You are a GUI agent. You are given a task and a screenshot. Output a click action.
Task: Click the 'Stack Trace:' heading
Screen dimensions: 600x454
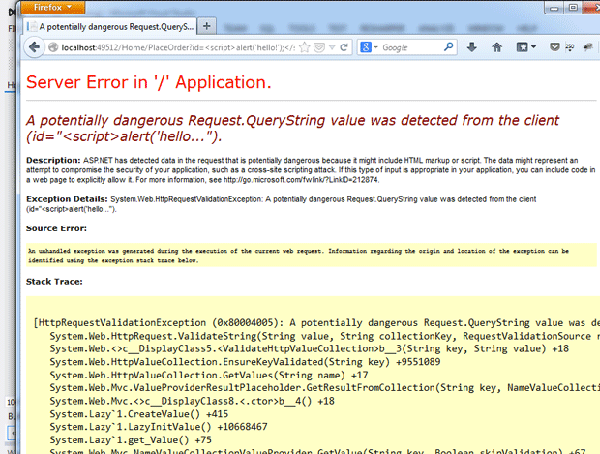[x=54, y=282]
